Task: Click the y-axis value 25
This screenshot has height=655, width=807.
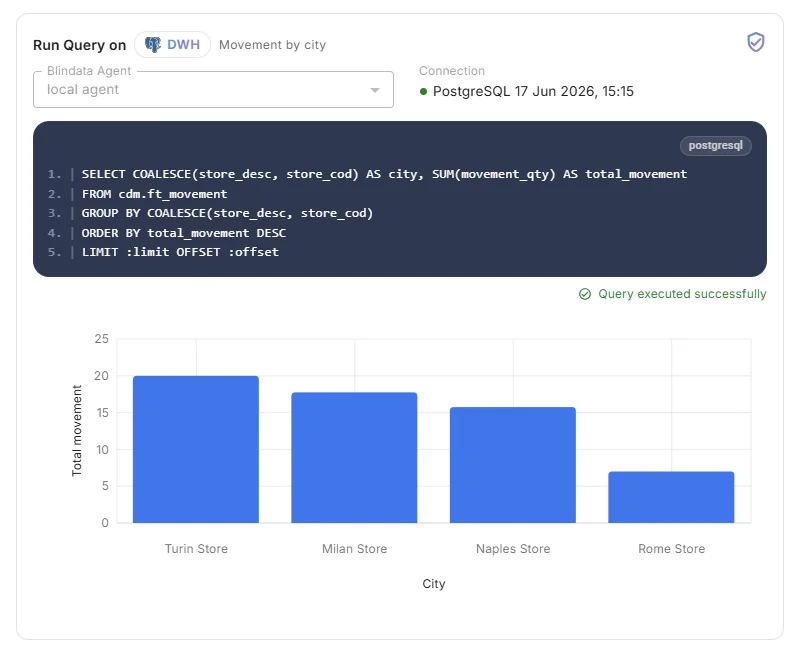Action: click(102, 339)
